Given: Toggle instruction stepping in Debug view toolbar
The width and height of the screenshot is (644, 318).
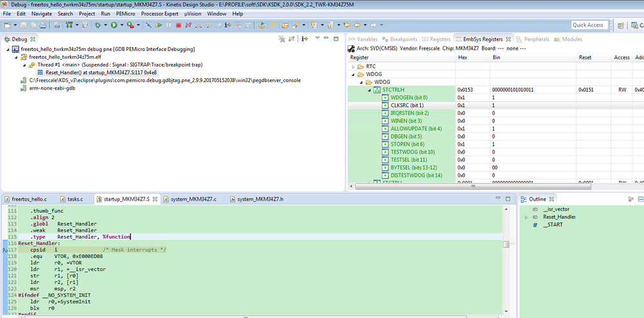Looking at the screenshot, I should [x=304, y=39].
